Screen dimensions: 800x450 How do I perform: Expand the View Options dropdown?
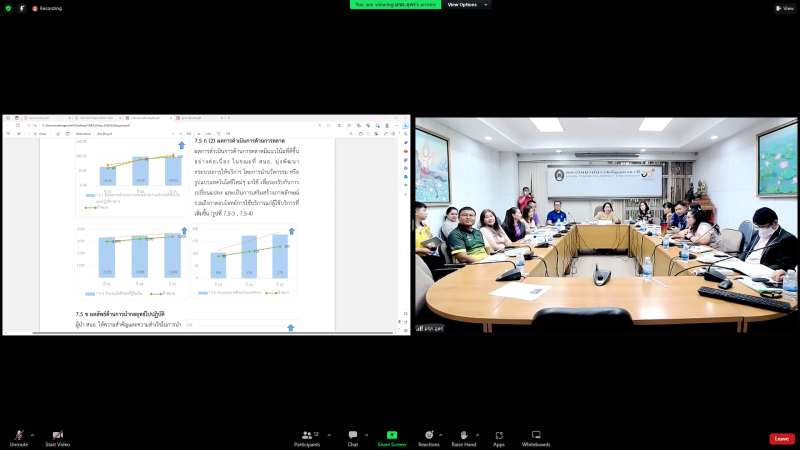pos(467,5)
